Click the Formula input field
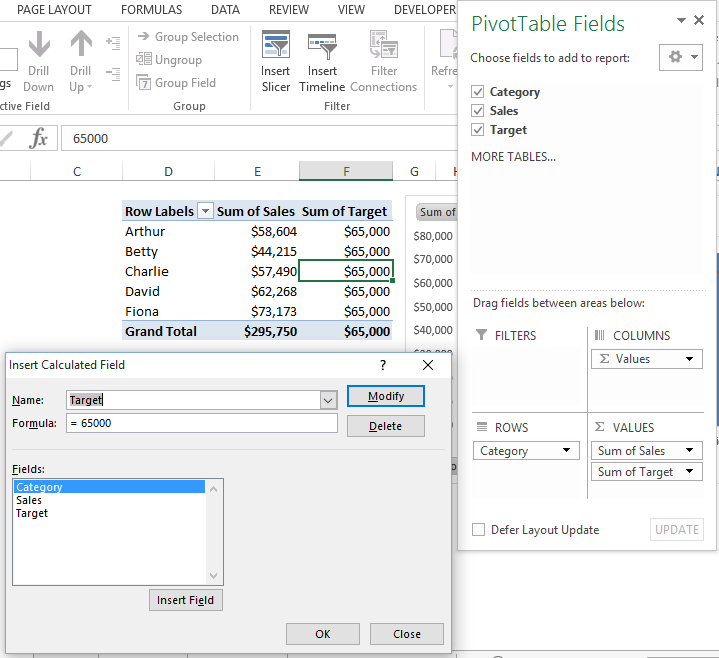This screenshot has width=719, height=658. 201,423
